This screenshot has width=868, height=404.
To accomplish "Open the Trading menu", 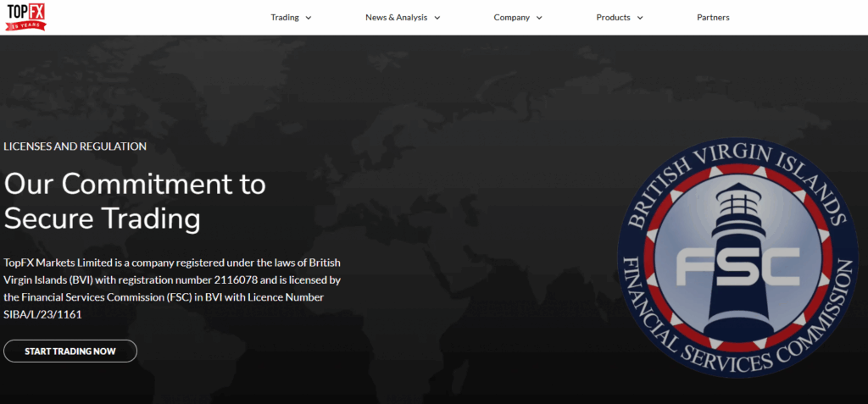I will click(x=285, y=18).
